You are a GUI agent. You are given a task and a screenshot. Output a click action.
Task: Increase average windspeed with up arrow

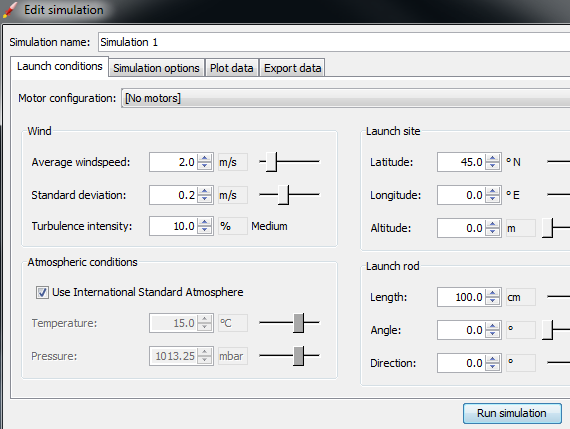tap(205, 158)
